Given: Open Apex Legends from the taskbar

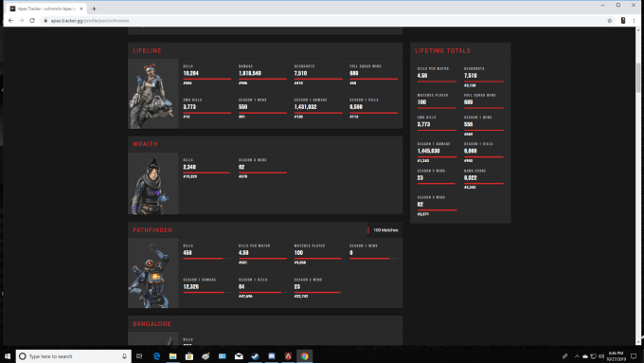Looking at the screenshot, I should (x=288, y=356).
